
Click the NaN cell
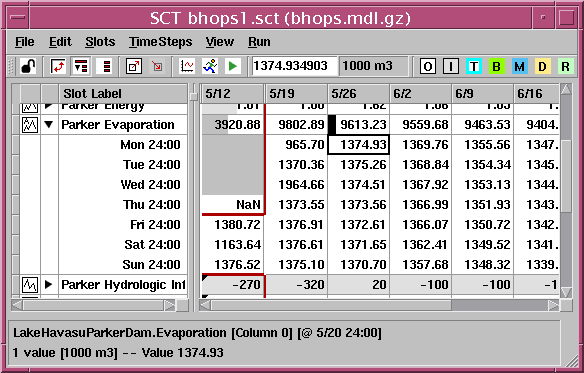[x=233, y=205]
